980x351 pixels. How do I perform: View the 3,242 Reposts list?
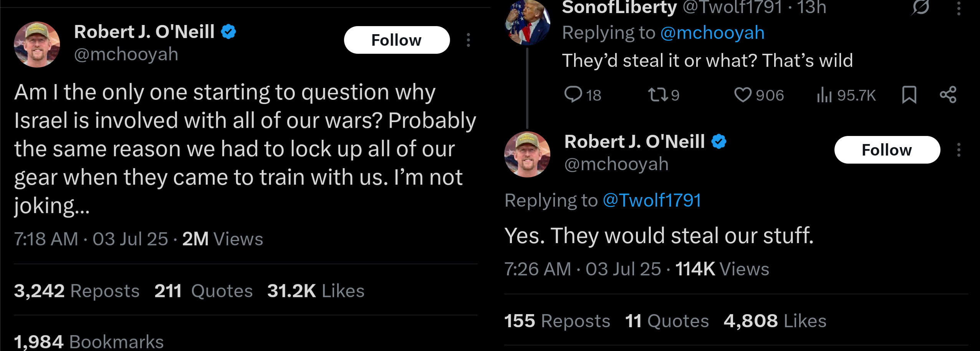click(77, 291)
